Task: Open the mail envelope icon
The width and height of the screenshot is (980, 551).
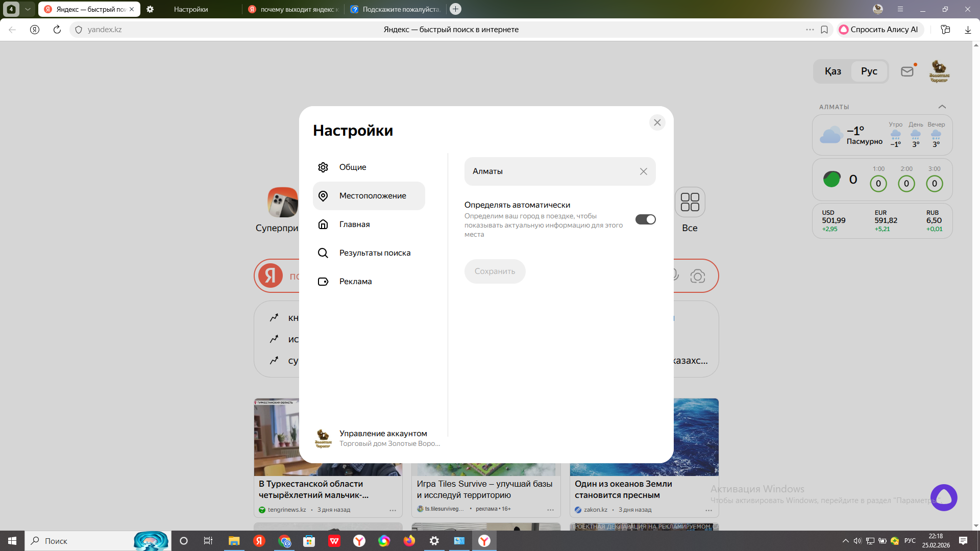Action: (907, 71)
